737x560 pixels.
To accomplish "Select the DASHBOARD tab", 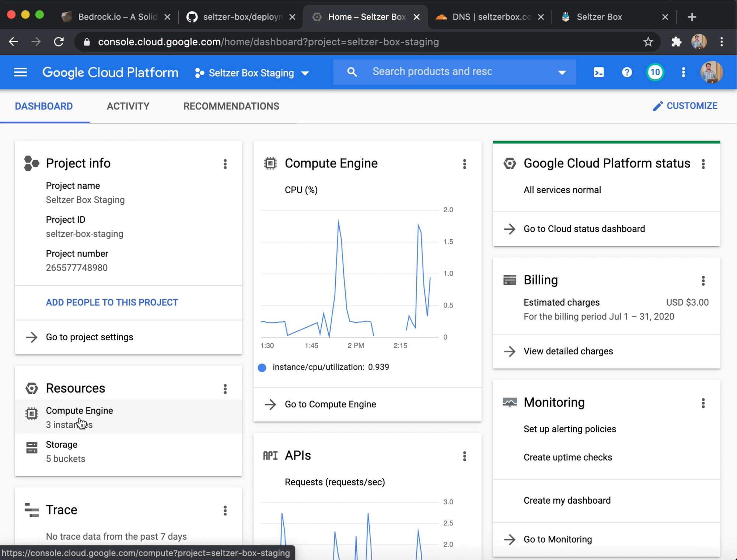I will 43,106.
